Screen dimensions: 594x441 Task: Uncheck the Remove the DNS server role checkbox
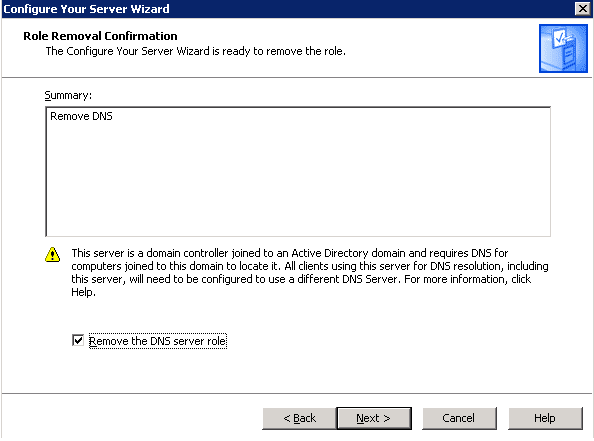click(x=78, y=340)
